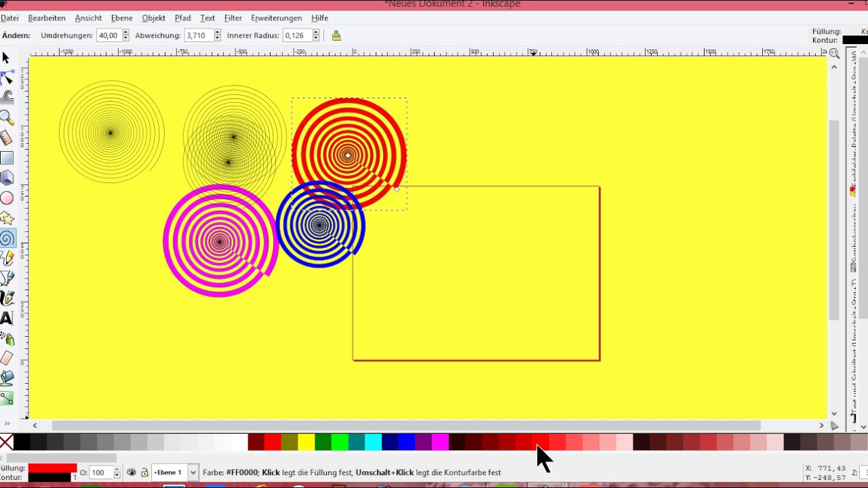The image size is (868, 488).
Task: Open the Datei menu
Action: tap(9, 18)
